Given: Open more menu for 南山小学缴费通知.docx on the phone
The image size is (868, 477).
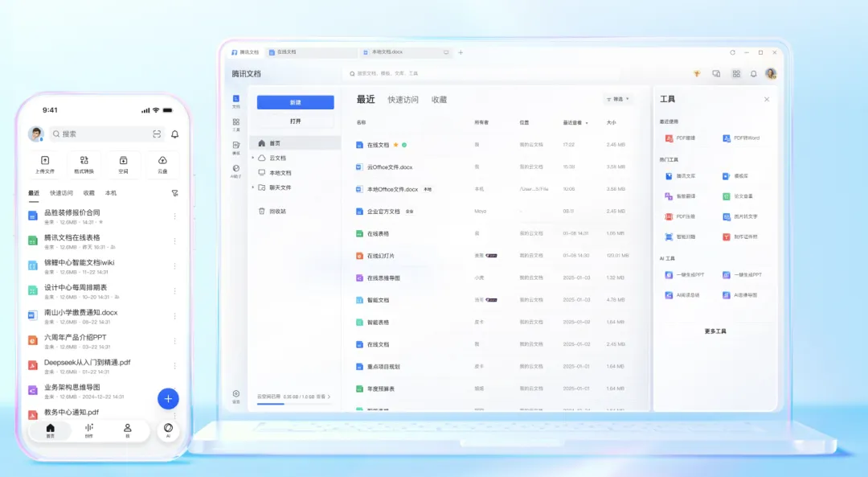Looking at the screenshot, I should [x=175, y=316].
